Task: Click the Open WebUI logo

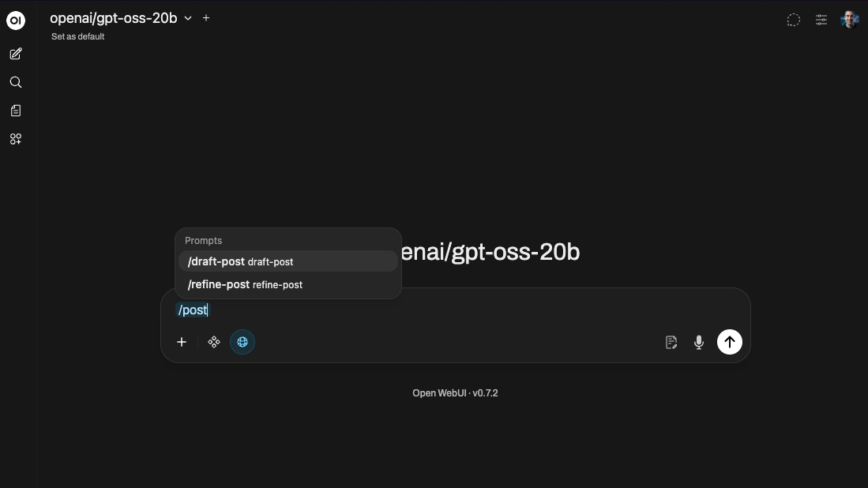Action: (16, 21)
